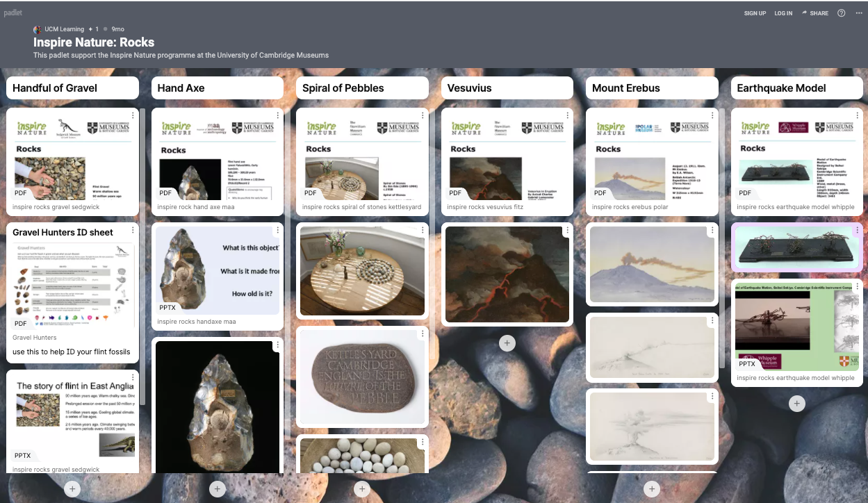Screen dimensions: 868x503
Task: Open menu for Gravel Hunters ID sheet post
Action: [x=133, y=230]
